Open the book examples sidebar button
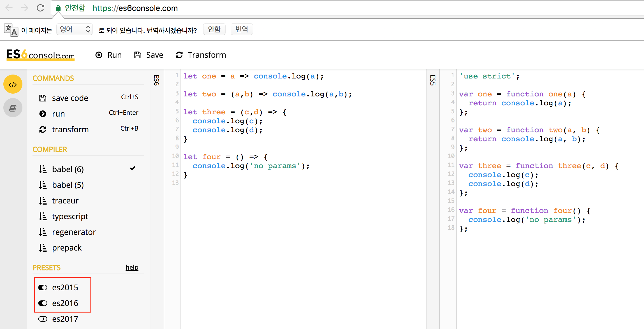Viewport: 644px width, 329px height. 13,108
